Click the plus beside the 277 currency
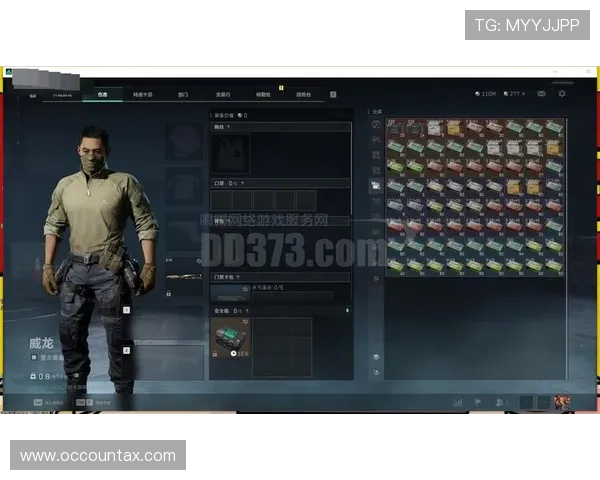The image size is (600, 480). point(523,94)
